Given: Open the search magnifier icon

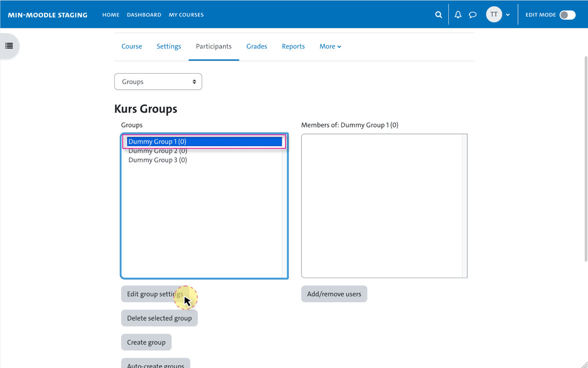Looking at the screenshot, I should [x=438, y=15].
